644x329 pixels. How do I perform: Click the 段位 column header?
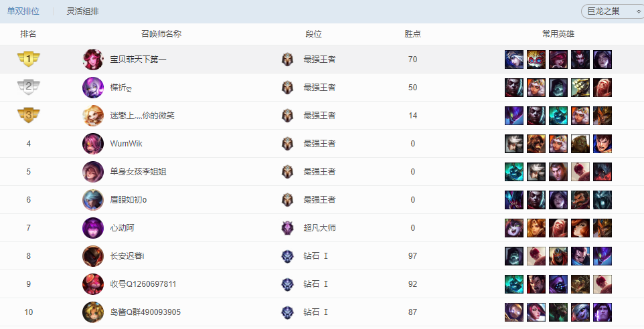pyautogui.click(x=313, y=34)
